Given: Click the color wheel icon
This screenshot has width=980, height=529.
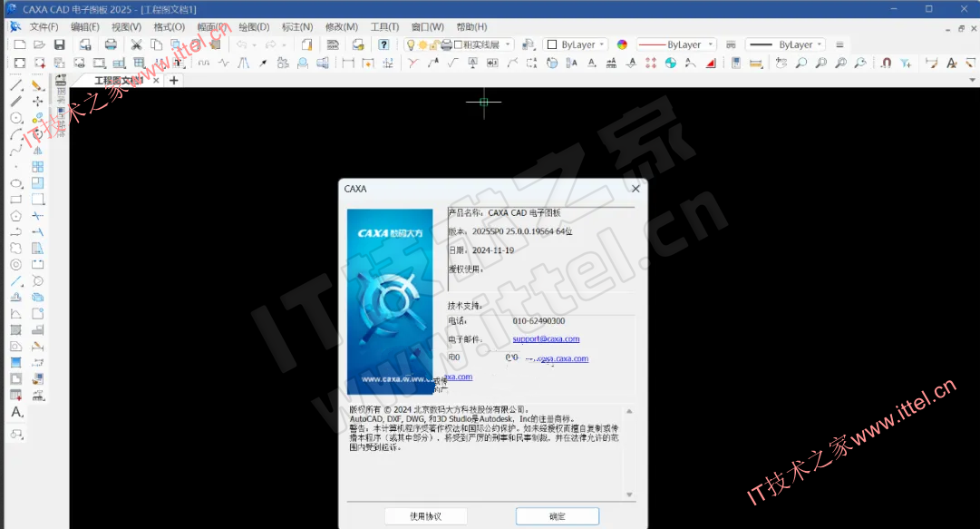Looking at the screenshot, I should (622, 44).
